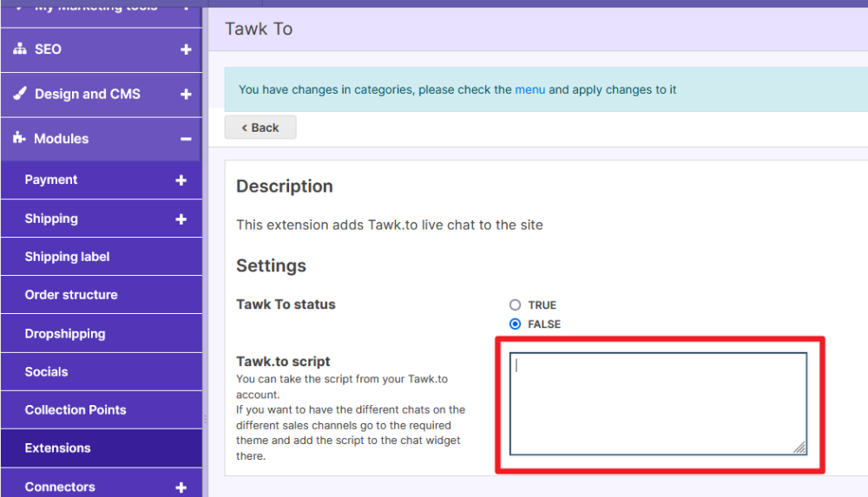Click the Settings heading

click(271, 266)
